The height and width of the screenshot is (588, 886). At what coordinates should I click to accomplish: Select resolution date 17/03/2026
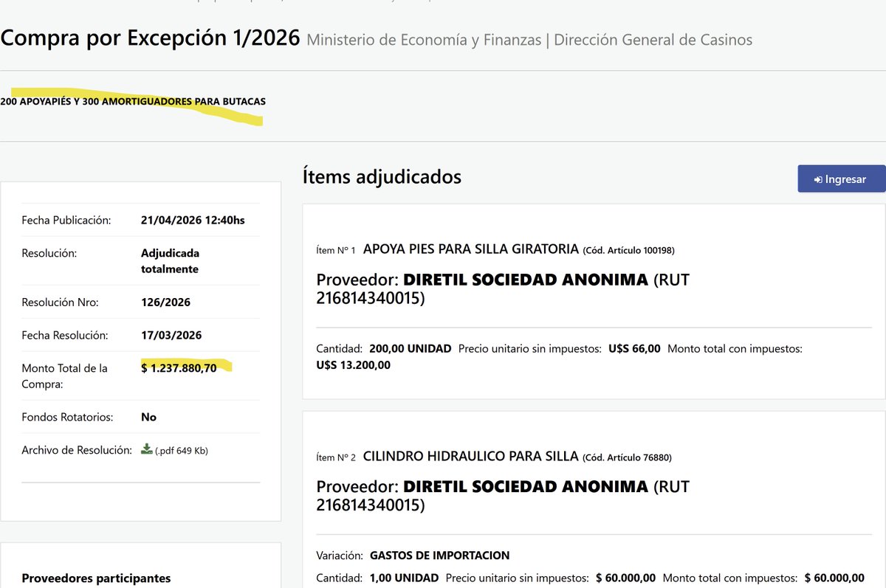pos(171,335)
